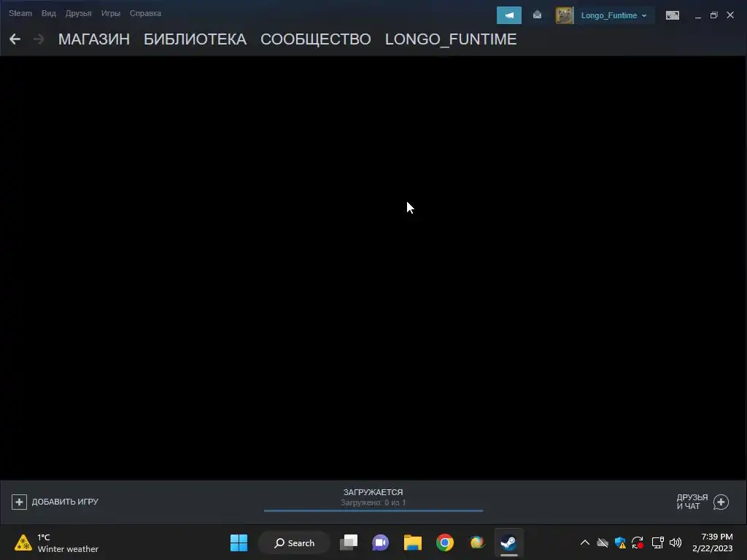Open the clock showing 7:39 PM
747x560 pixels.
(x=712, y=542)
